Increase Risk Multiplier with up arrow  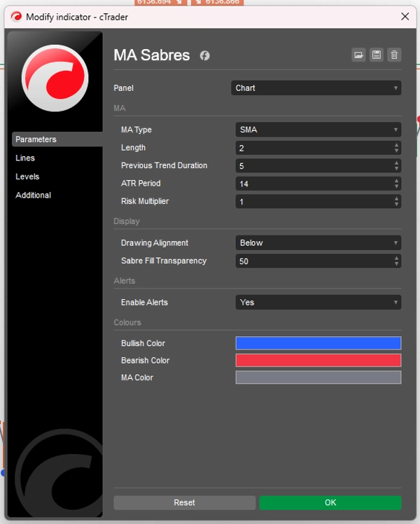(396, 199)
